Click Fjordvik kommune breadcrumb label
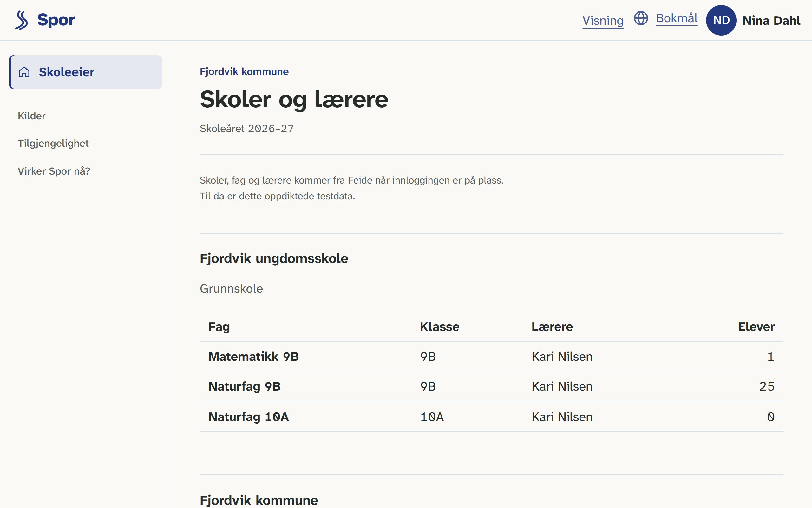The image size is (812, 508). (244, 71)
